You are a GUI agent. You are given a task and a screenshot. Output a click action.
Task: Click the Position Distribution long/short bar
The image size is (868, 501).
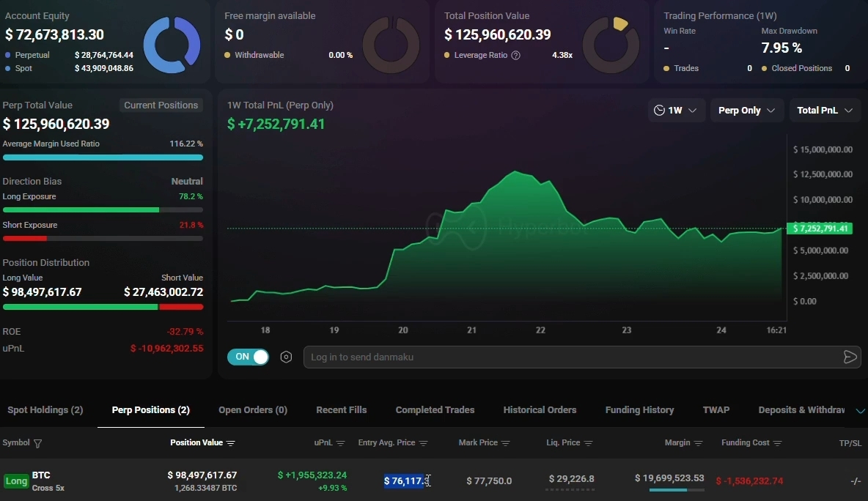[103, 307]
